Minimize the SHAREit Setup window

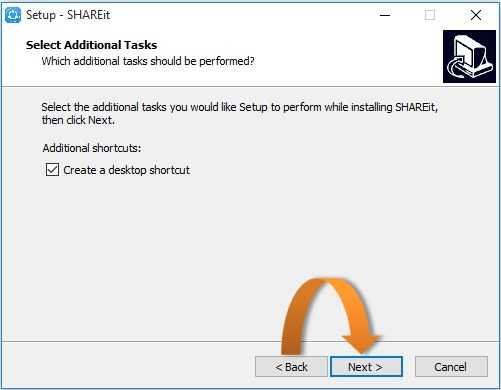pyautogui.click(x=385, y=15)
